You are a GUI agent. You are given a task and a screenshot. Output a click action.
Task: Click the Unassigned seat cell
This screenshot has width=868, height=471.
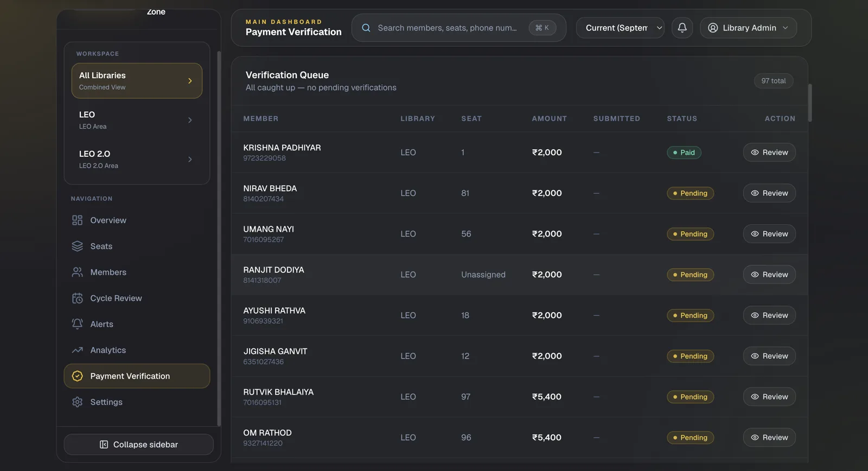[x=483, y=275]
